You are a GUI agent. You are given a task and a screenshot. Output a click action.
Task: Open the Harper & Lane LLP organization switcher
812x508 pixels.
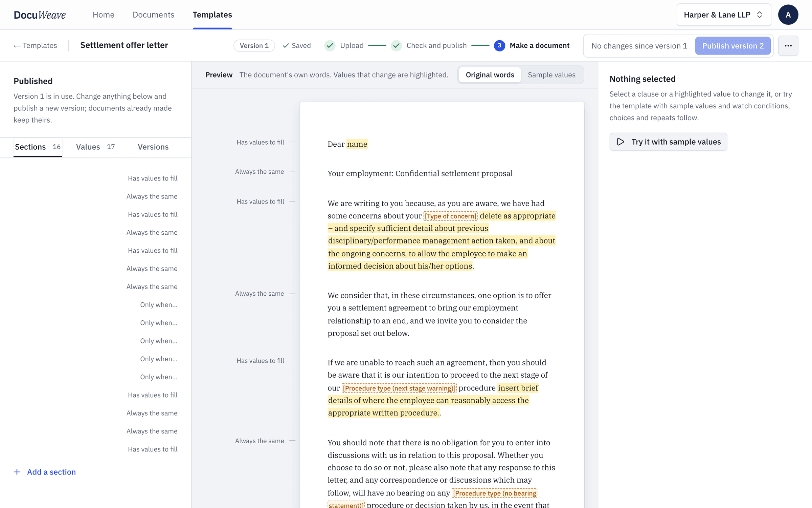click(724, 15)
